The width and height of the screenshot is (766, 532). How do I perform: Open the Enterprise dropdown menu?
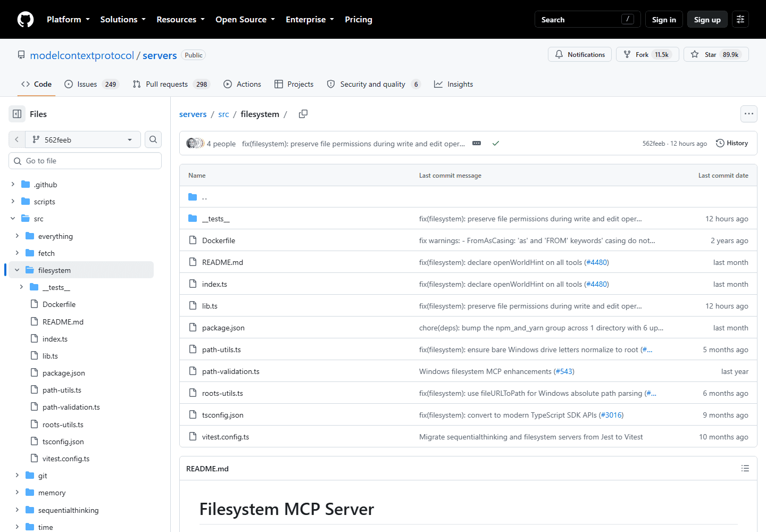pos(310,20)
